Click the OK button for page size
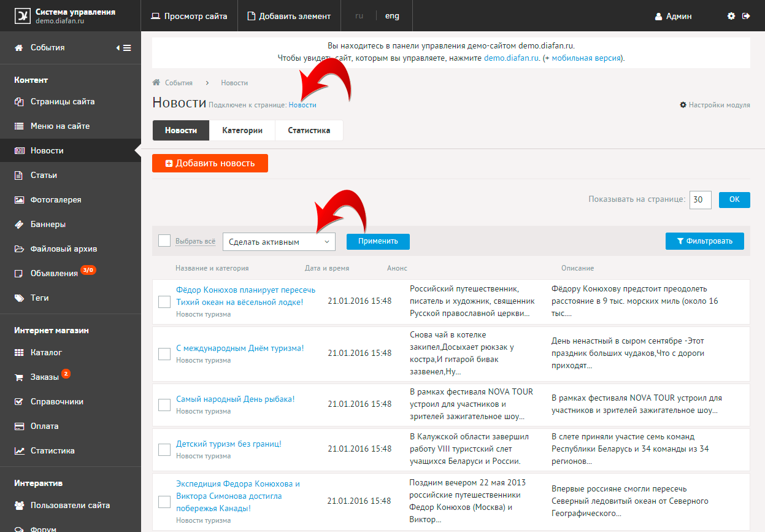 [x=734, y=199]
